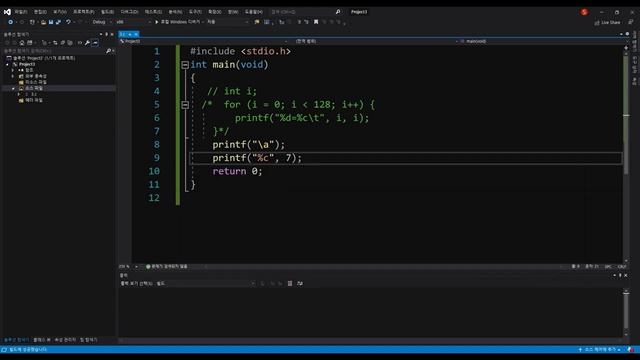Click the Visual Studio logo icon
640x360 pixels.
coord(7,12)
